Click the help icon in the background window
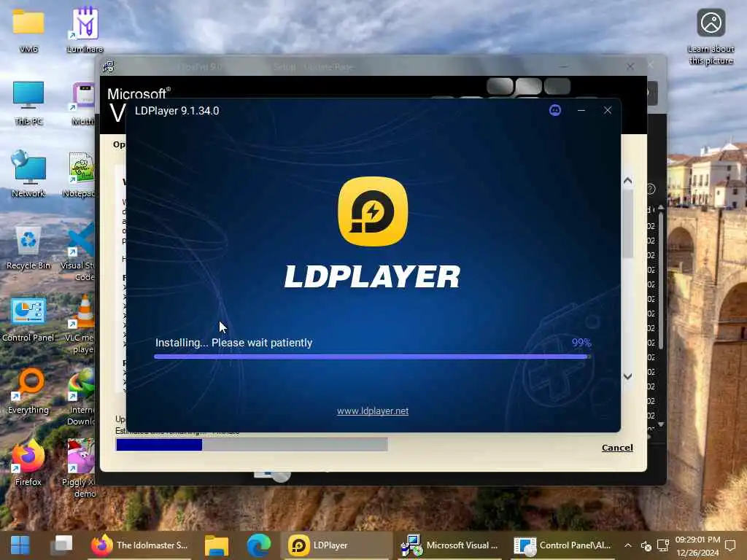The image size is (747, 560). (x=651, y=189)
